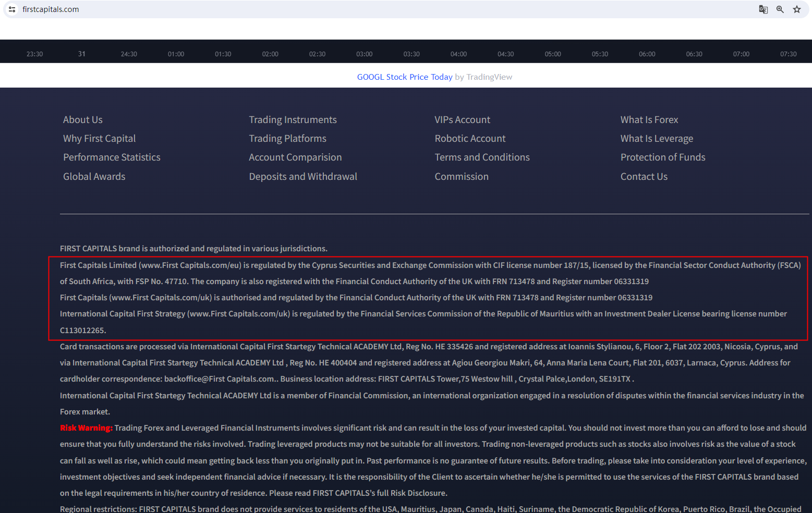Image resolution: width=812 pixels, height=513 pixels.
Task: Select the 31 date marker on chart timeline
Action: point(82,54)
